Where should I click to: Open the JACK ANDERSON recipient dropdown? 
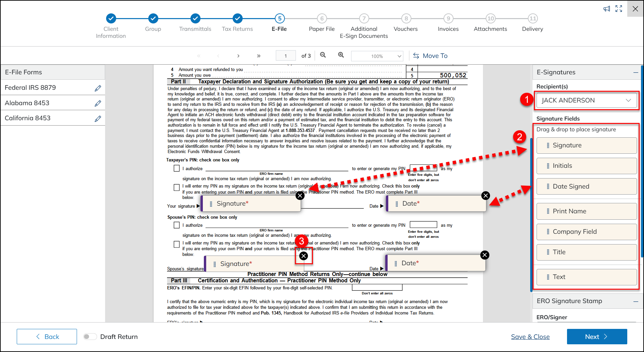pos(587,100)
